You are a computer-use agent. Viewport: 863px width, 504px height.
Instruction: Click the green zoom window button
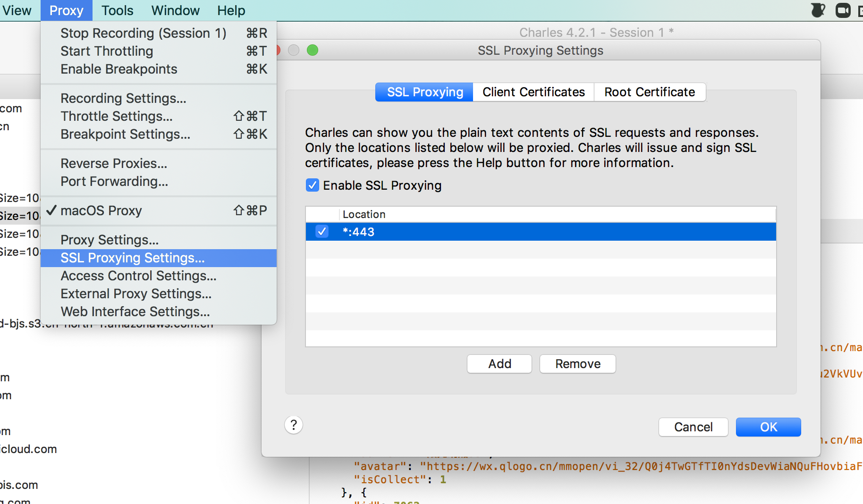pyautogui.click(x=313, y=50)
